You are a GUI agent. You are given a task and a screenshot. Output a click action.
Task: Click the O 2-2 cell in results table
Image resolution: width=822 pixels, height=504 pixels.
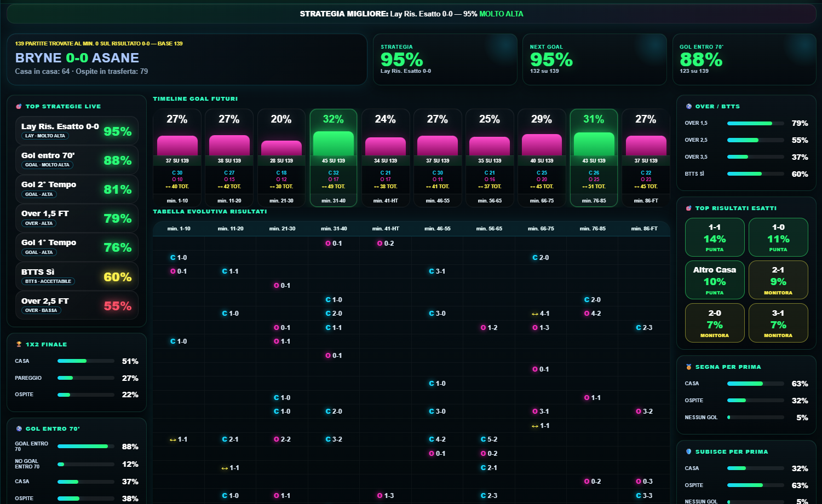pos(282,439)
